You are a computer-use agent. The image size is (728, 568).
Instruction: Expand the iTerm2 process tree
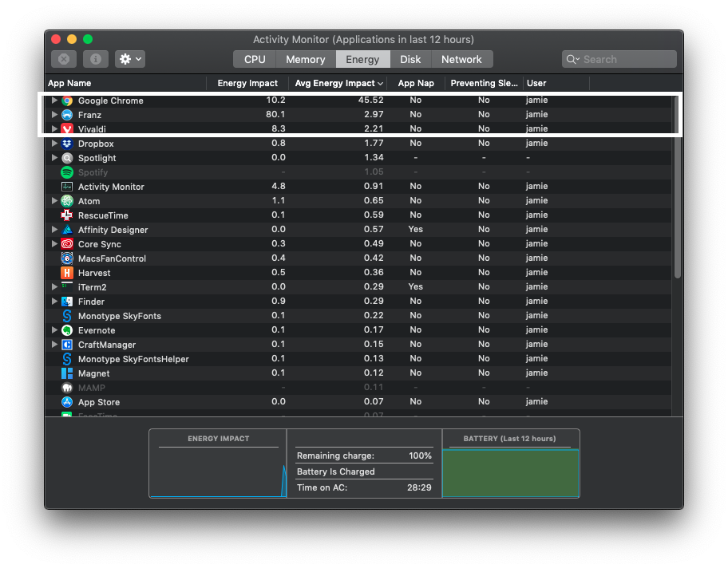pyautogui.click(x=54, y=286)
